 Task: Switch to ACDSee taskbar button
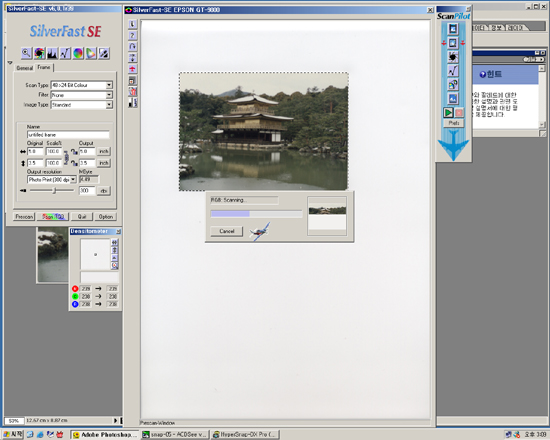tap(175, 434)
